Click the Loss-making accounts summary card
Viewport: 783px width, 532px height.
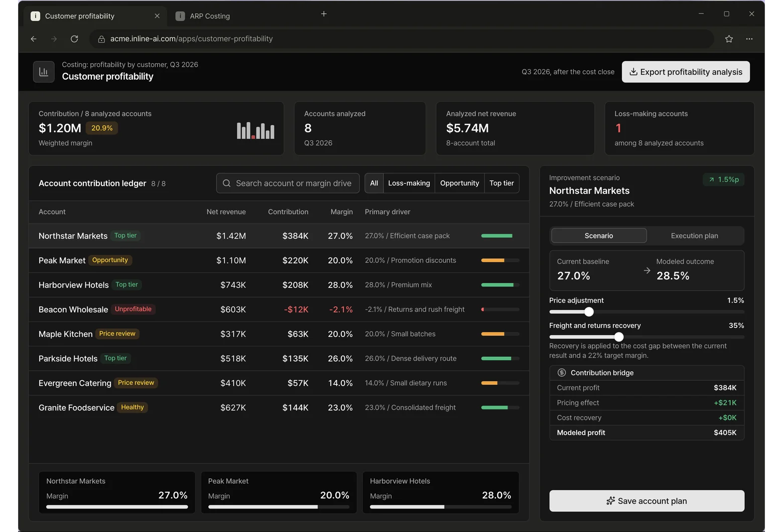[679, 128]
